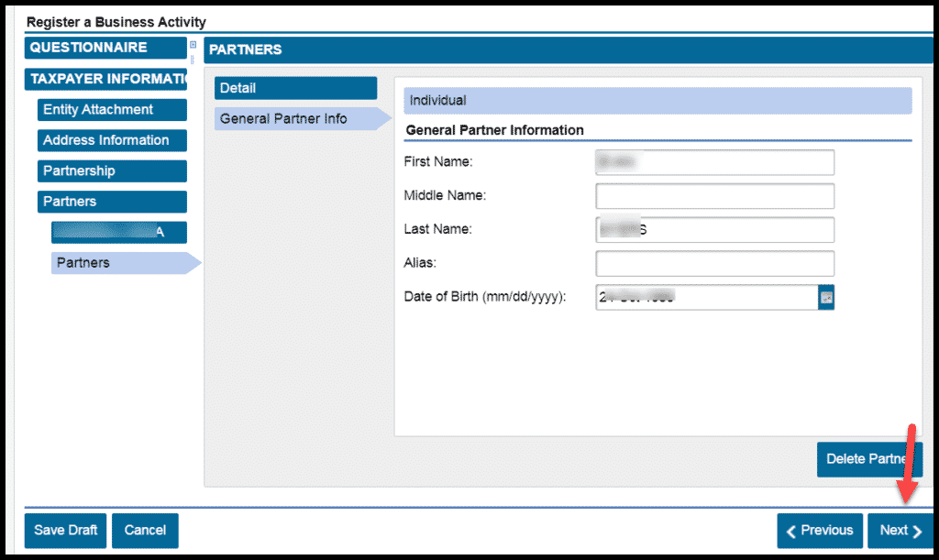
Task: Click into the Alias field
Action: click(x=714, y=263)
